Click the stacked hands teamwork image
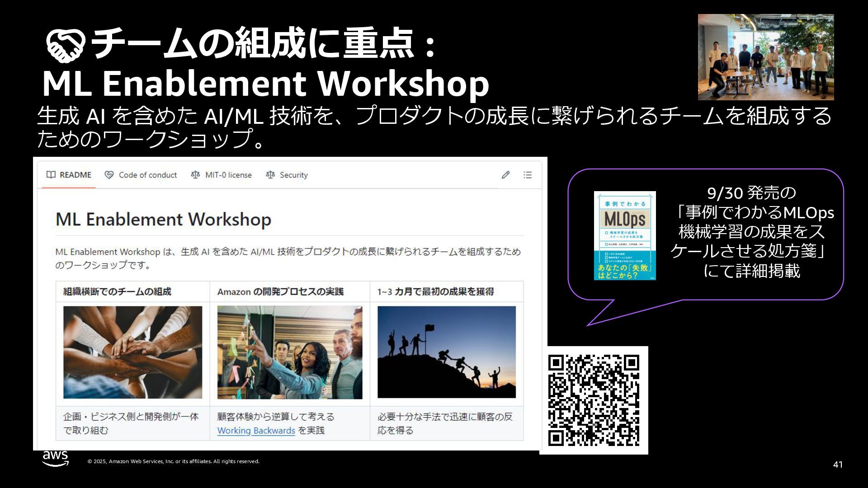 pos(132,352)
